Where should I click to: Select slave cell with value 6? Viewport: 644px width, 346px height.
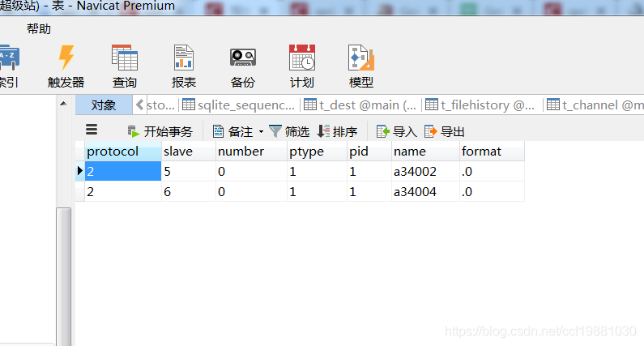click(x=189, y=191)
